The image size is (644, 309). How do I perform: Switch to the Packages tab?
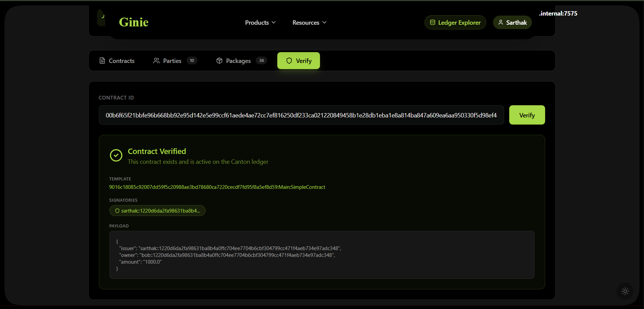coord(241,61)
